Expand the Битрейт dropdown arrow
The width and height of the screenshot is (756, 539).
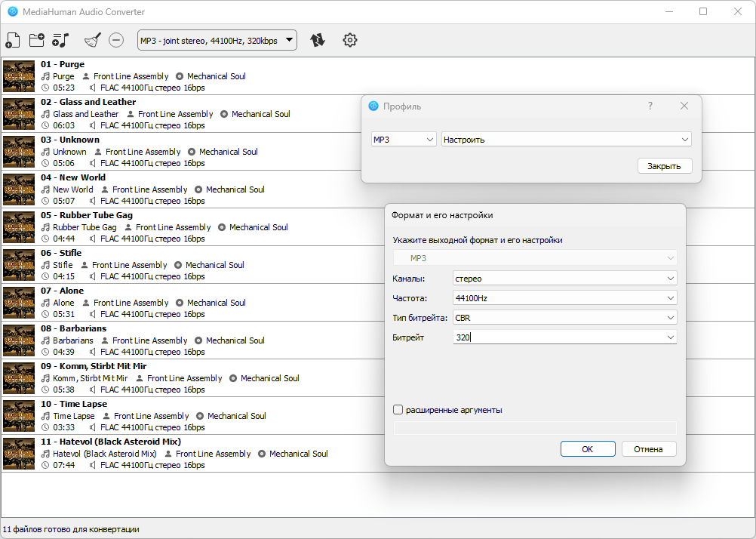[x=670, y=337]
